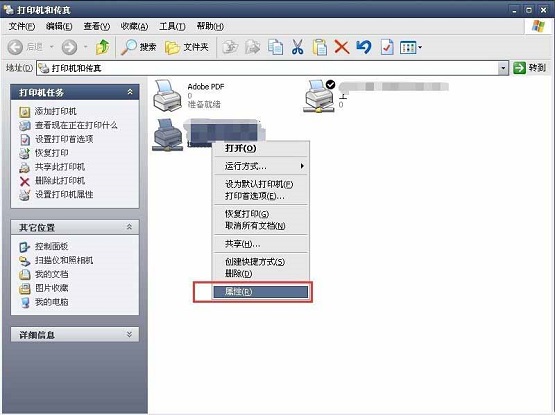
Task: Select the Adobe PDF printer icon
Action: pos(167,96)
